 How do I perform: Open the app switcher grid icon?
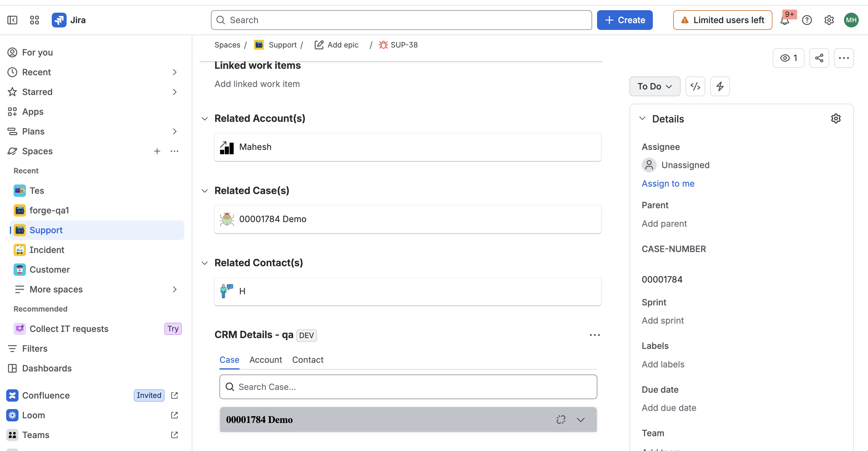(x=35, y=20)
